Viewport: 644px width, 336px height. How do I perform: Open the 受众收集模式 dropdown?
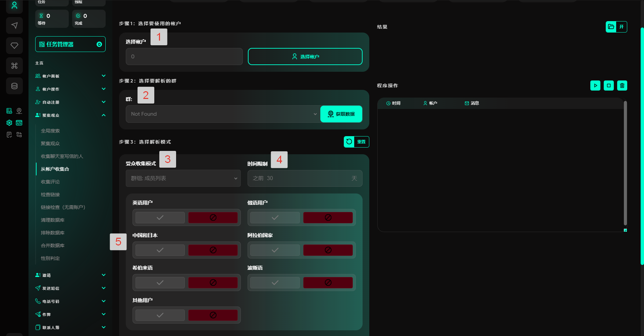[x=183, y=178]
